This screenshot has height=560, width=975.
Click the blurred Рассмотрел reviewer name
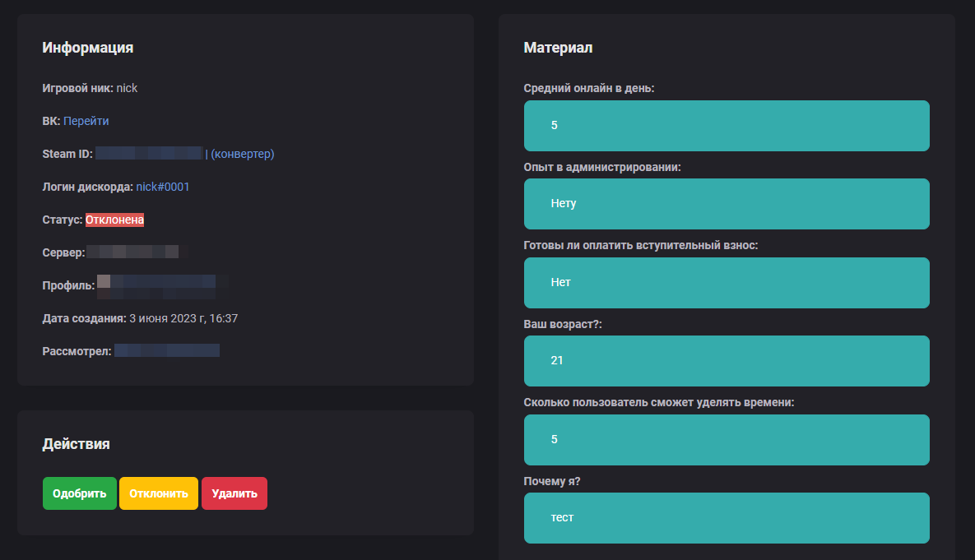coord(166,351)
